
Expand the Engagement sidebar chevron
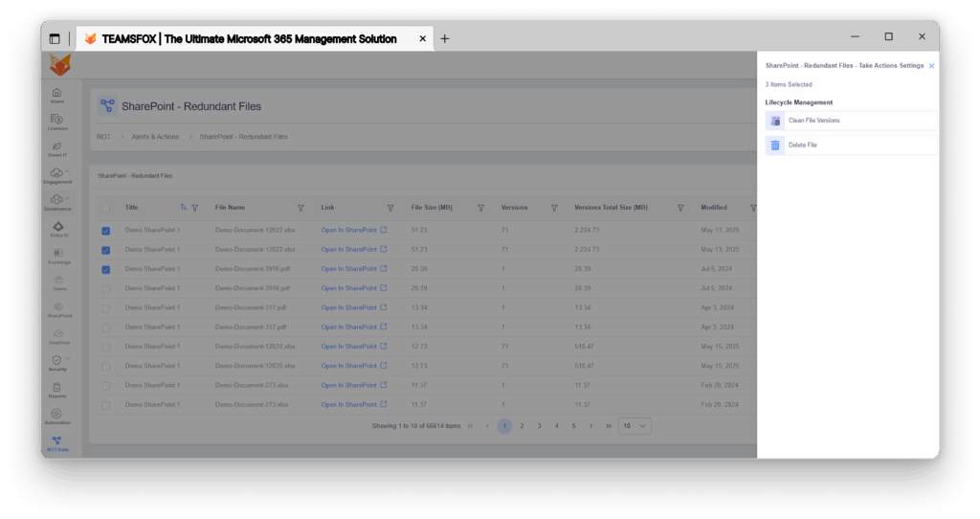(x=68, y=171)
